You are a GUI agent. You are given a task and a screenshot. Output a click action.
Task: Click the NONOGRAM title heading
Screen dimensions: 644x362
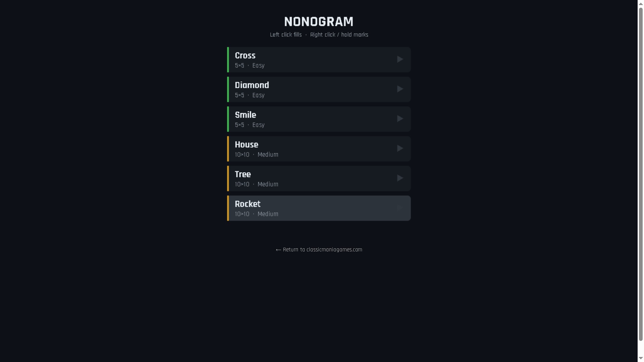point(319,21)
